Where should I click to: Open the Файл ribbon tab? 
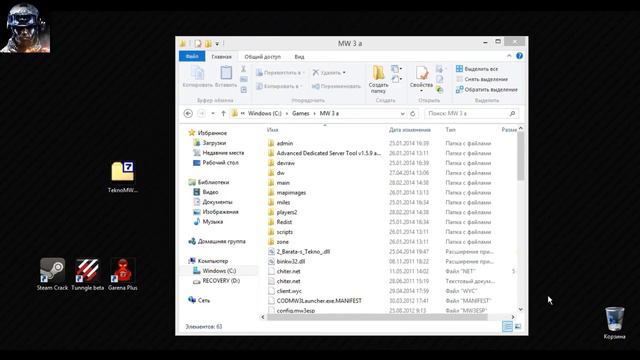192,56
